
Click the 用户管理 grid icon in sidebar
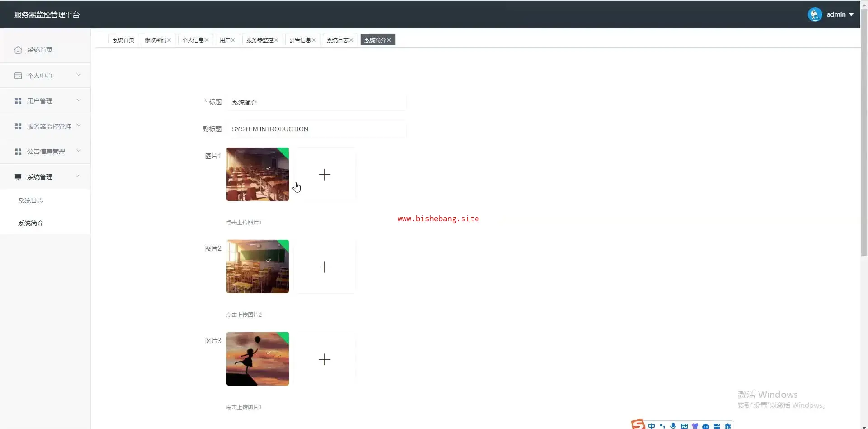click(18, 101)
